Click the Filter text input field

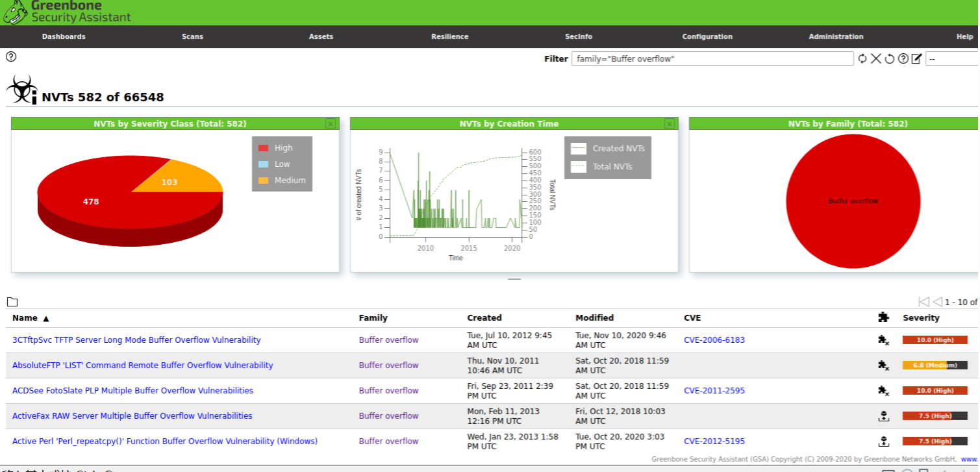click(x=712, y=59)
